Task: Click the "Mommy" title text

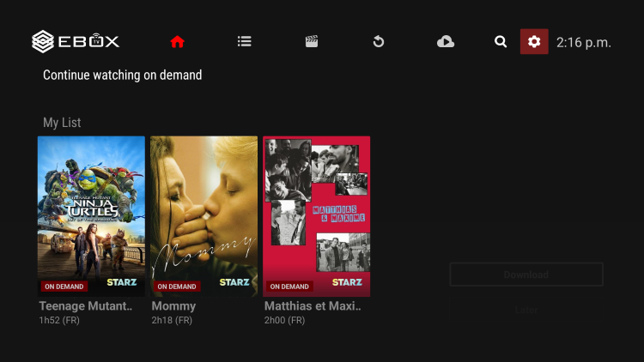Action: (173, 306)
